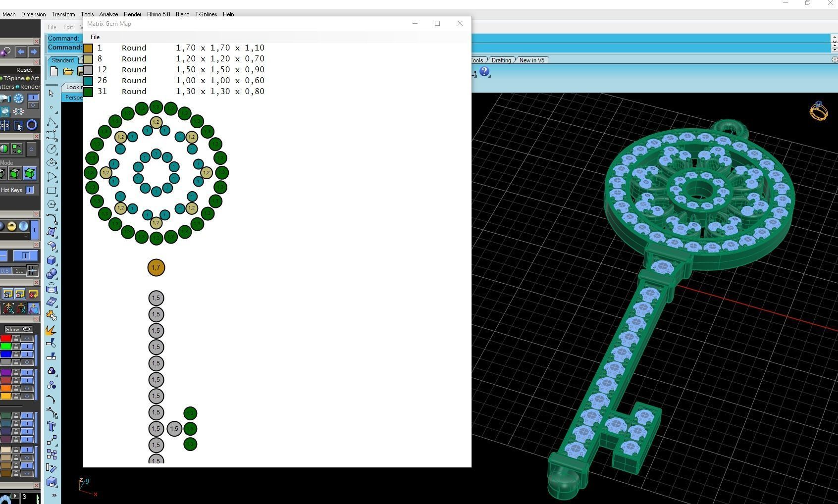Screen dimensions: 838x504
Task: Expand more tools with double-arrow
Action: (54, 495)
